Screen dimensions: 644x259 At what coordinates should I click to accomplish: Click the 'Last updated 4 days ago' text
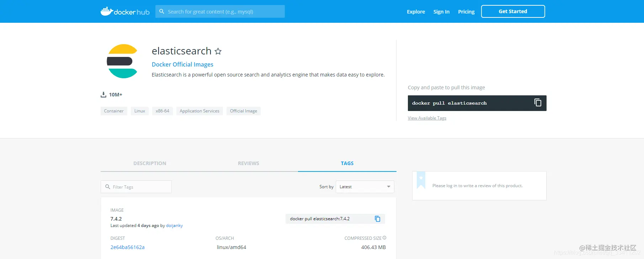click(x=135, y=226)
